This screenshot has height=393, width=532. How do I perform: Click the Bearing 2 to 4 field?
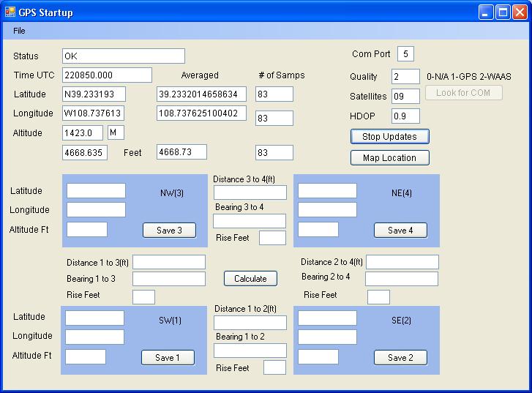pos(402,279)
